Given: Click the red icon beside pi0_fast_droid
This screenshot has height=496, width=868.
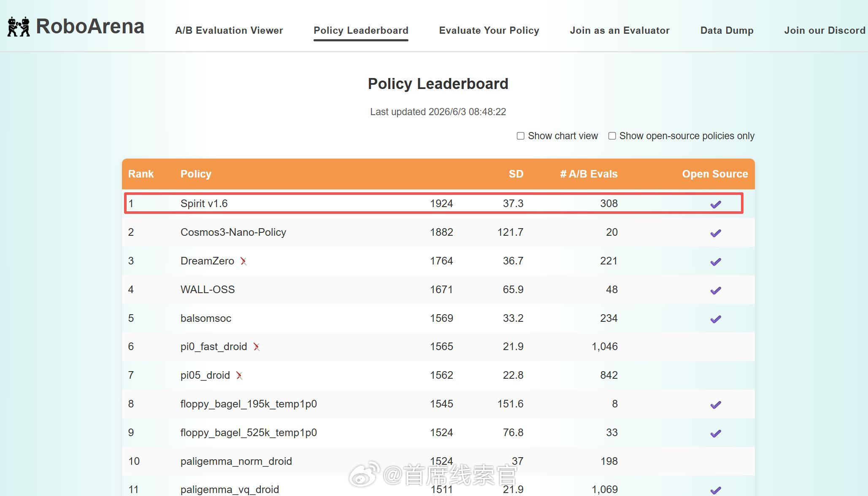Looking at the screenshot, I should tap(257, 347).
